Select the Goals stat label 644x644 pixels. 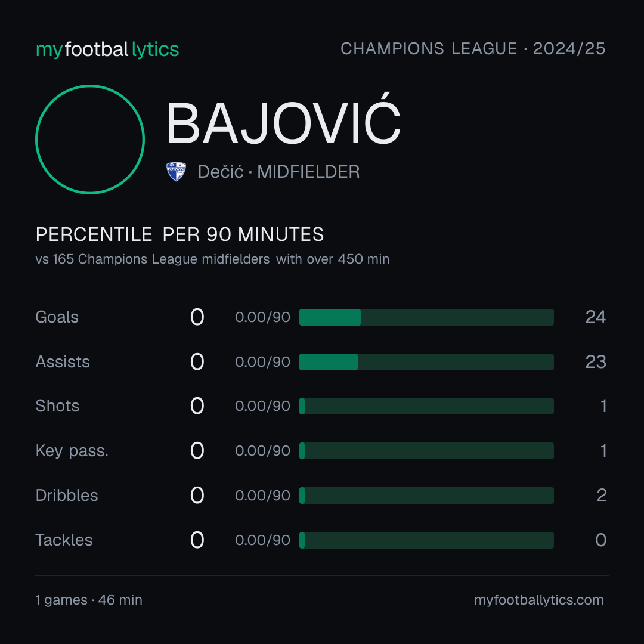[57, 317]
